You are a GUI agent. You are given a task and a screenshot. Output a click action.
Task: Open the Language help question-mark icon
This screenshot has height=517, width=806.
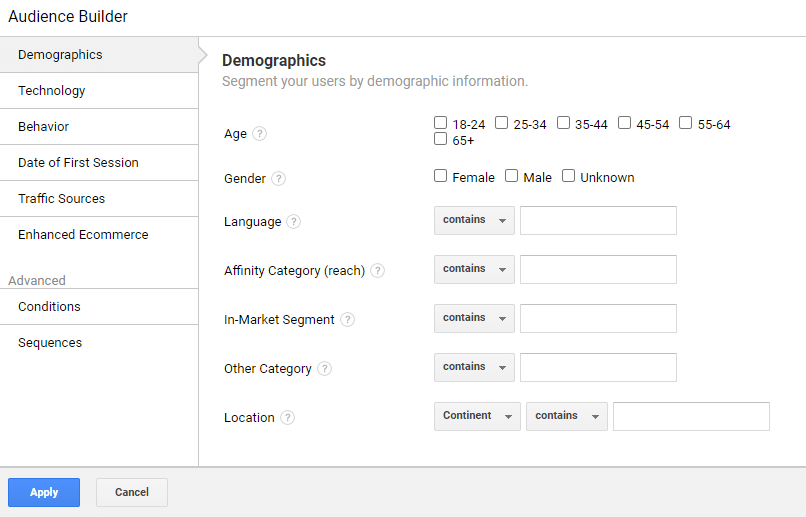click(294, 221)
